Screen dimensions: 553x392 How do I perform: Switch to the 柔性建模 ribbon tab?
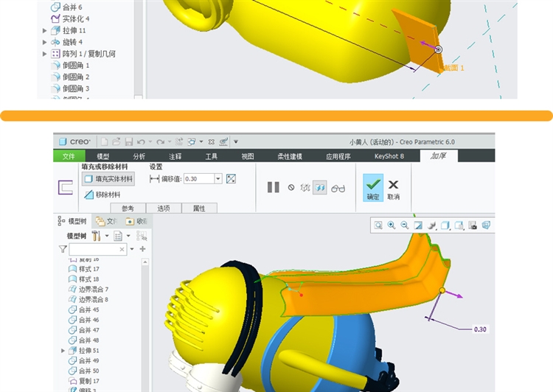click(290, 156)
